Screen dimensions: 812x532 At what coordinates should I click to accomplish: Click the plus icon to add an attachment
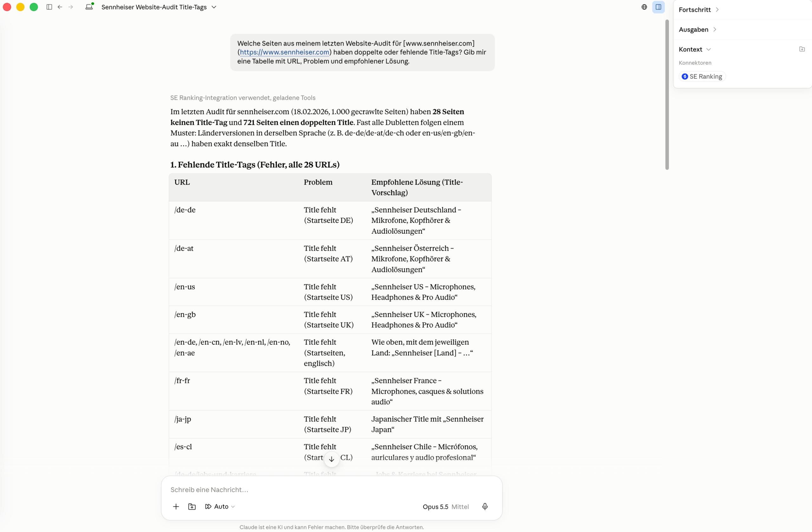point(176,507)
